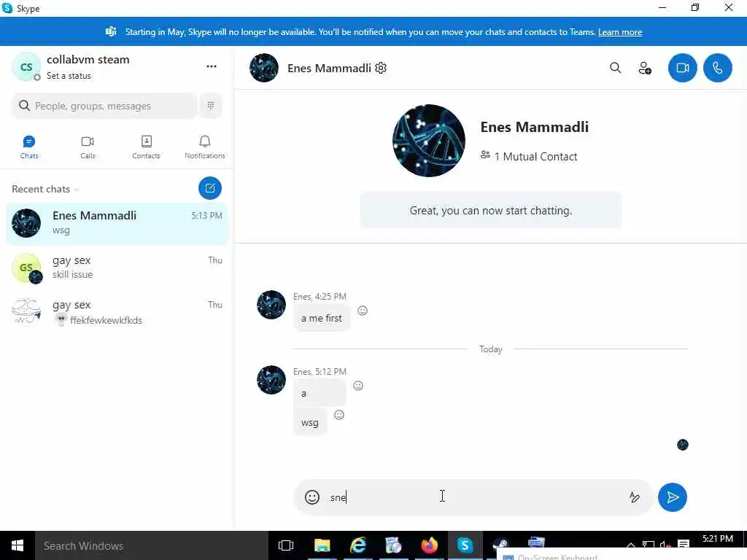Select the 'a me first' message bubble
The image size is (747, 560).
coord(322,318)
